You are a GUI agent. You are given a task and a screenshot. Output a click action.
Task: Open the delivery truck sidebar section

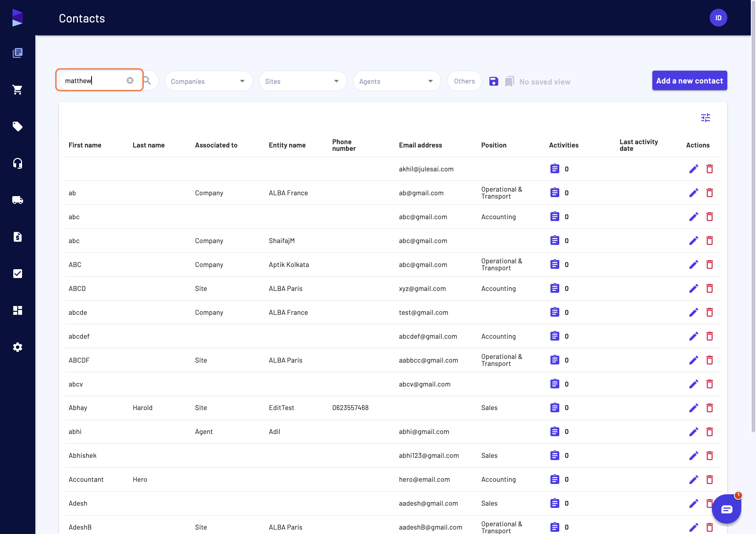[18, 200]
